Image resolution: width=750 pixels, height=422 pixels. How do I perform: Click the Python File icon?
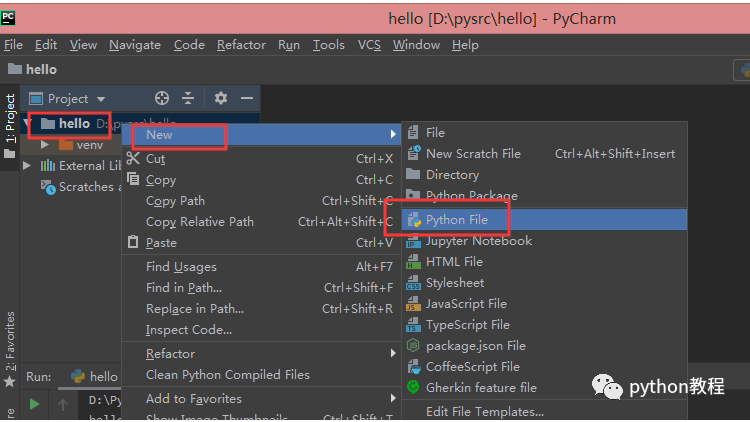[x=414, y=220]
